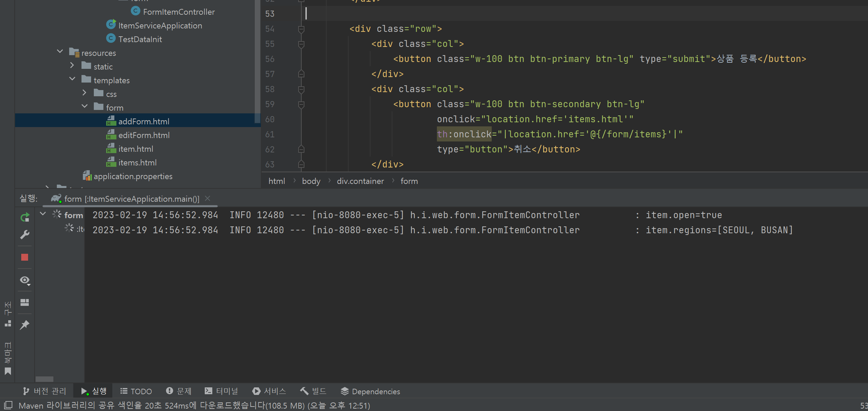Image resolution: width=868 pixels, height=411 pixels.
Task: Click line number 60 in the gutter
Action: tap(270, 120)
